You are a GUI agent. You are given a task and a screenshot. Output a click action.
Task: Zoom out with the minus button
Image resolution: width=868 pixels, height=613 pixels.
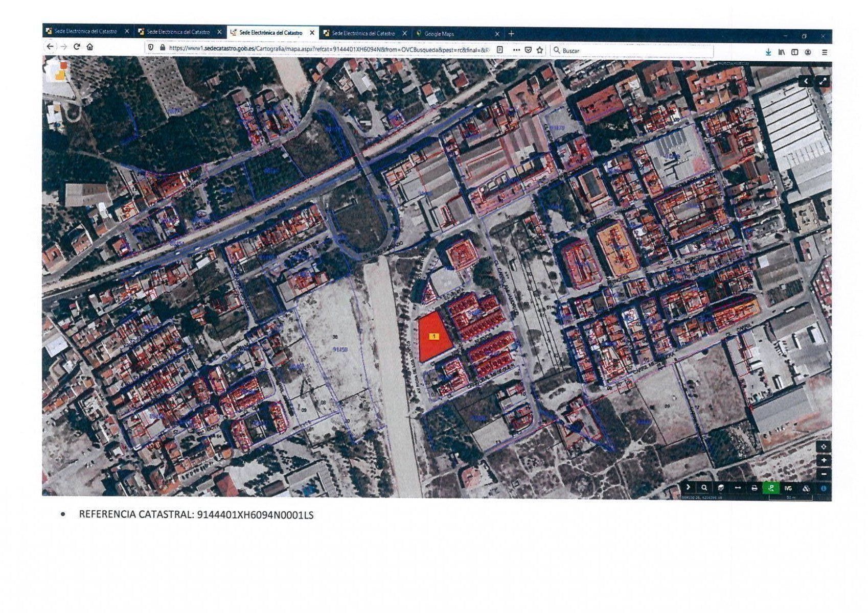[x=824, y=474]
